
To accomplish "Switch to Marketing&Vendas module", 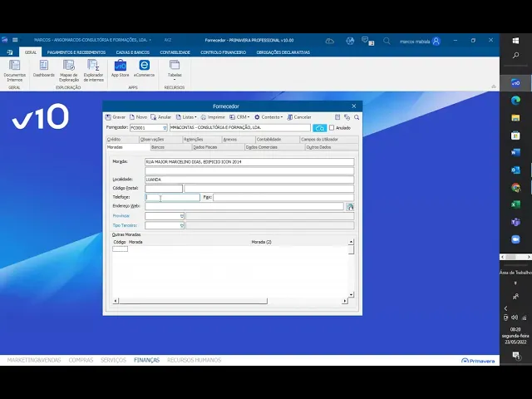I will tap(34, 360).
